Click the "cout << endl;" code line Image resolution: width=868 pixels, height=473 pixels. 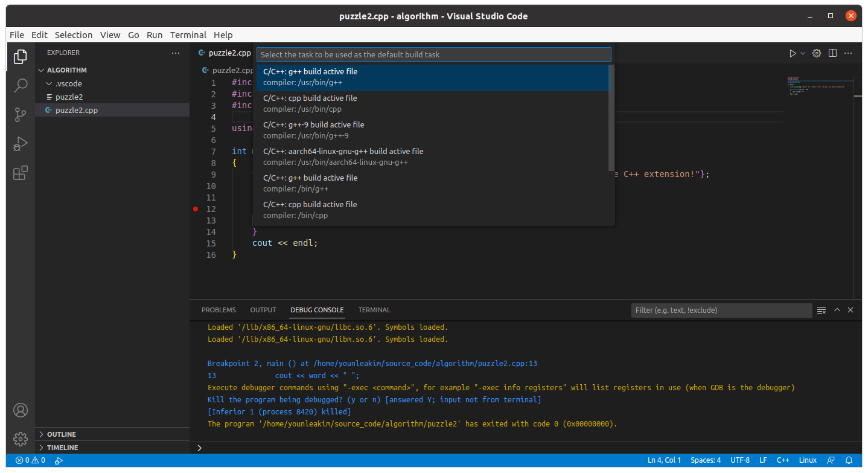point(285,243)
